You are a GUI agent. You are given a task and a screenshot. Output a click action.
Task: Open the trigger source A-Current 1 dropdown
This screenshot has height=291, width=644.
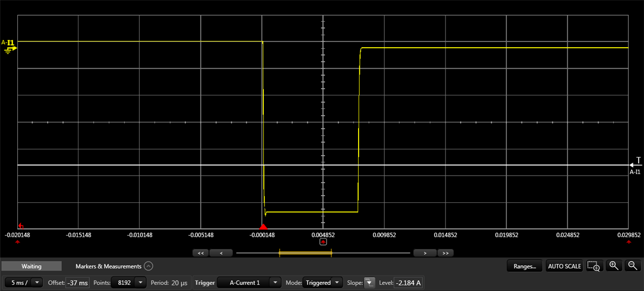[x=249, y=283]
